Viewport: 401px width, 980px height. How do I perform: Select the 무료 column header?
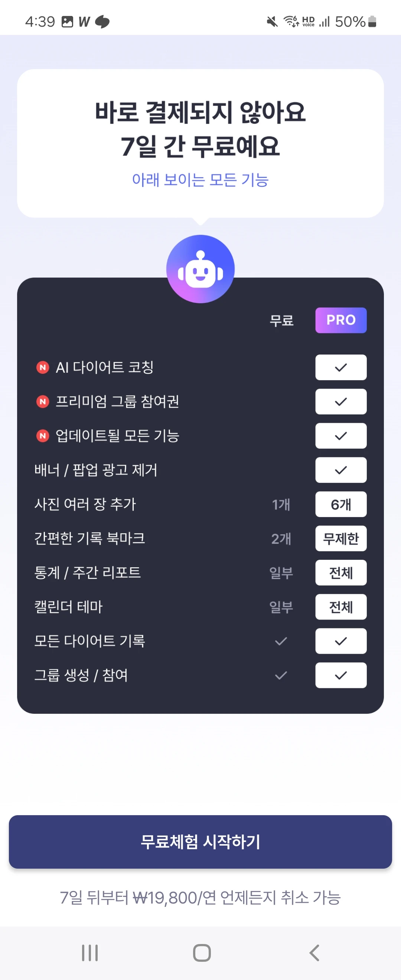point(281,320)
